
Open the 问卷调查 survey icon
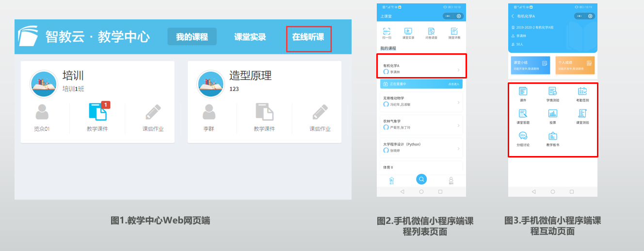tap(431, 31)
